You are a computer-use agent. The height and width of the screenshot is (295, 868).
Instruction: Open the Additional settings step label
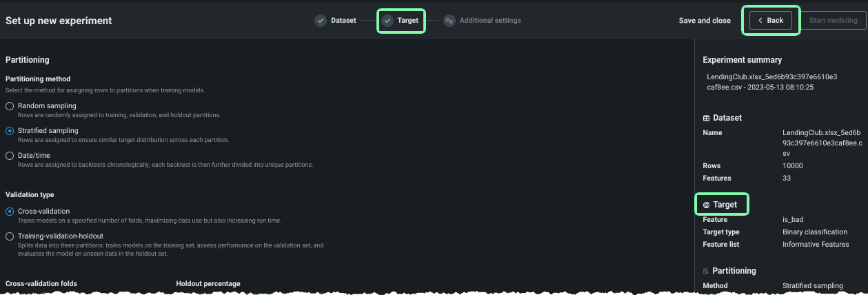(490, 21)
